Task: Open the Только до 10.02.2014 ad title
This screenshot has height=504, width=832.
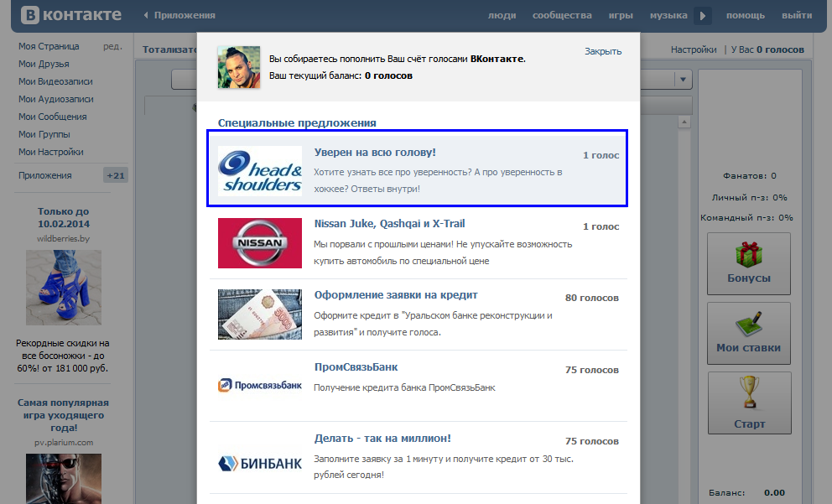Action: click(x=64, y=217)
